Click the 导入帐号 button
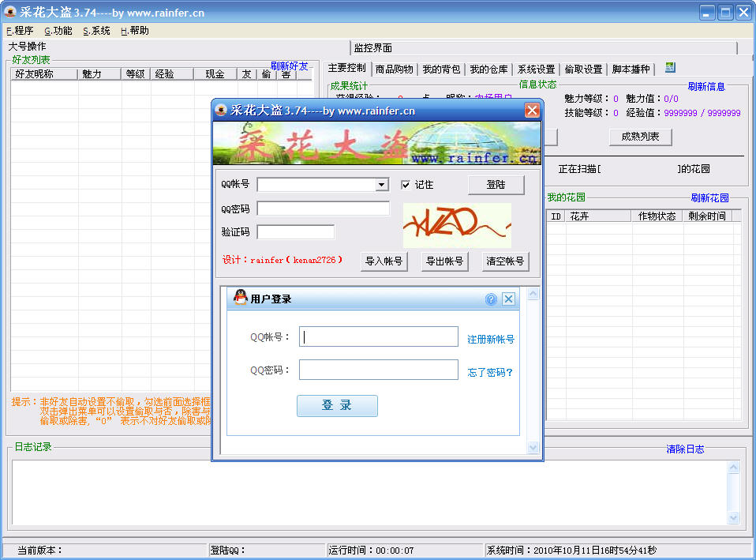This screenshot has height=560, width=756. (x=384, y=261)
